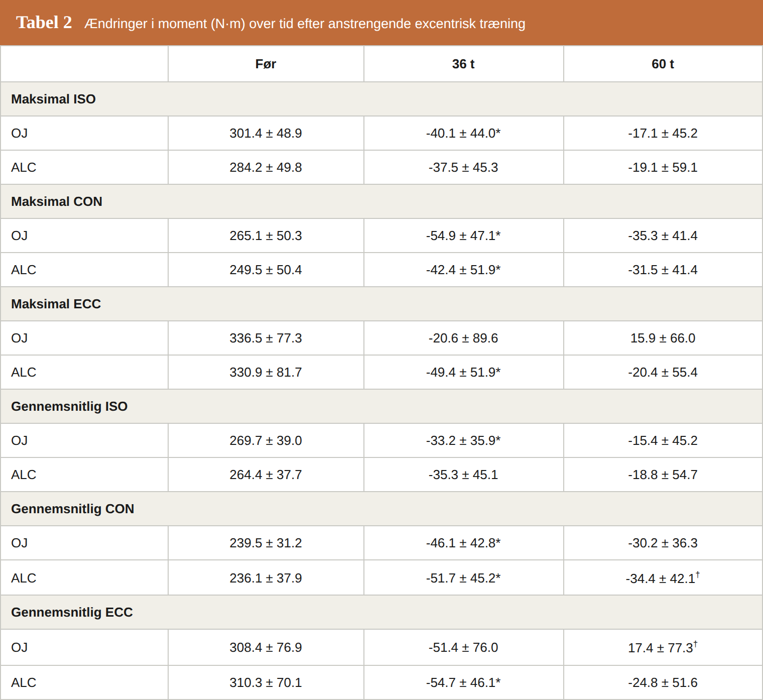Image resolution: width=763 pixels, height=700 pixels.
Task: Select cell with value -19.1 ± 59.1
Action: pos(663,167)
